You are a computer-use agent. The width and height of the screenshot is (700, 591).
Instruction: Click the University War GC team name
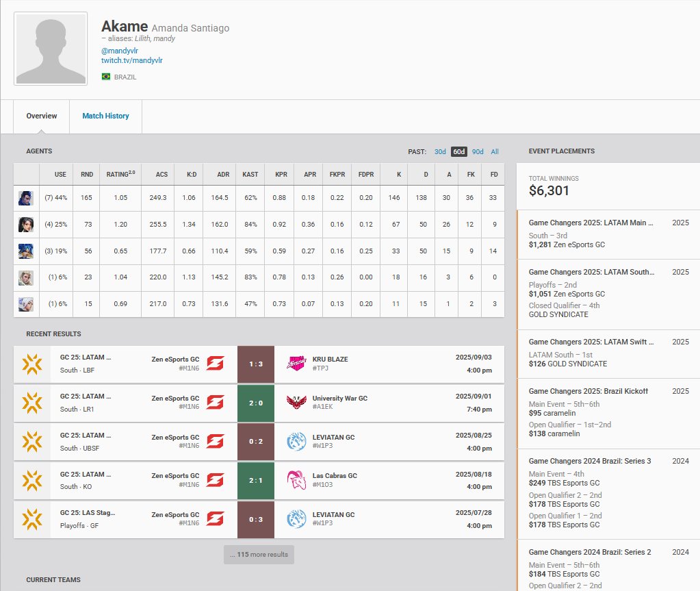click(x=339, y=399)
